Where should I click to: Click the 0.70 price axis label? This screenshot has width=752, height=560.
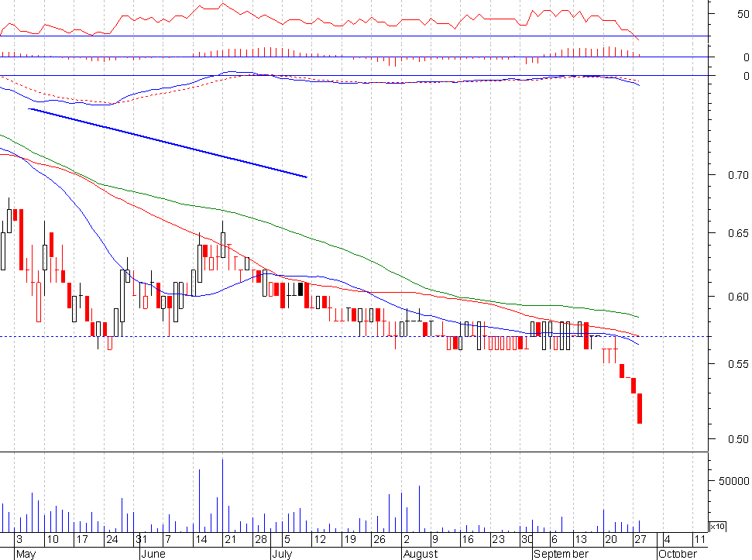[737, 176]
